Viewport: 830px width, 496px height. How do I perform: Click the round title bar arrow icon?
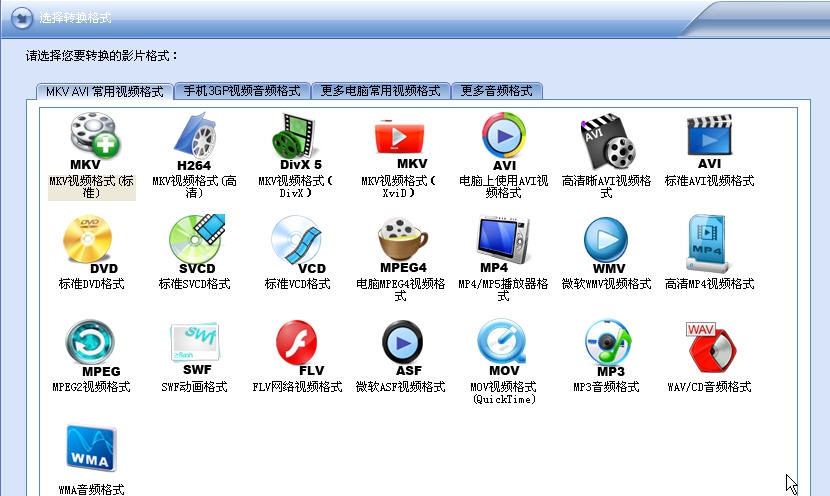click(x=22, y=17)
